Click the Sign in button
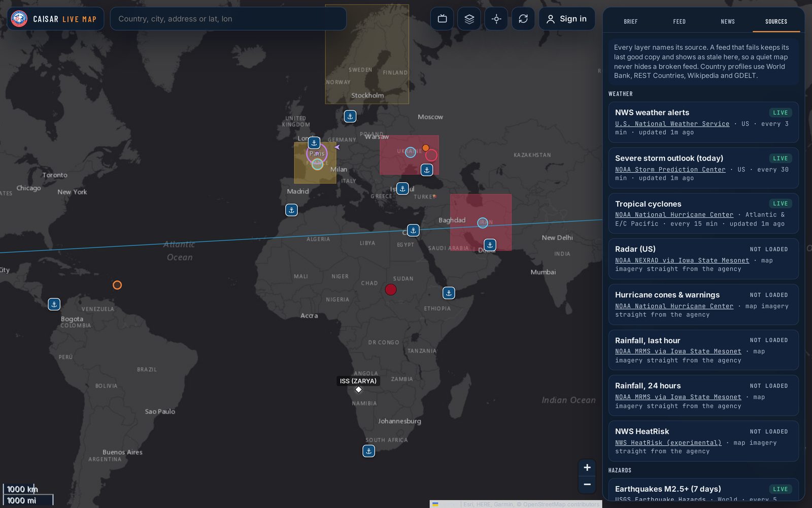Viewport: 812px width, 508px height. pos(567,19)
